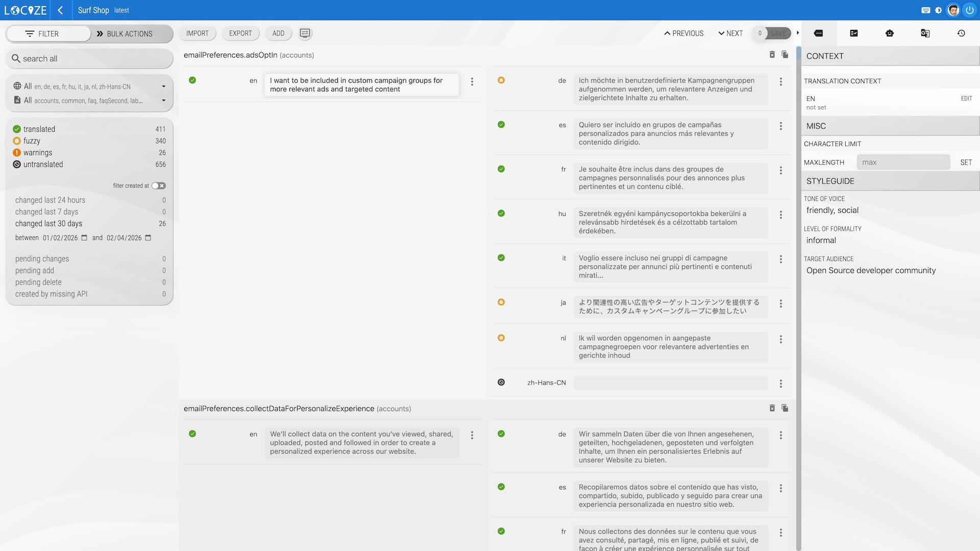
Task: Open the machine translation panel
Action: (x=925, y=33)
